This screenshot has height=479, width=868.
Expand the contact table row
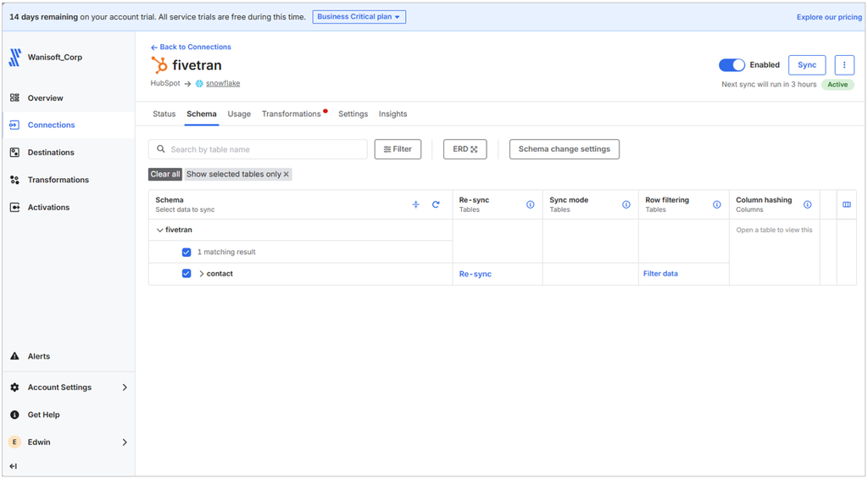pyautogui.click(x=202, y=274)
